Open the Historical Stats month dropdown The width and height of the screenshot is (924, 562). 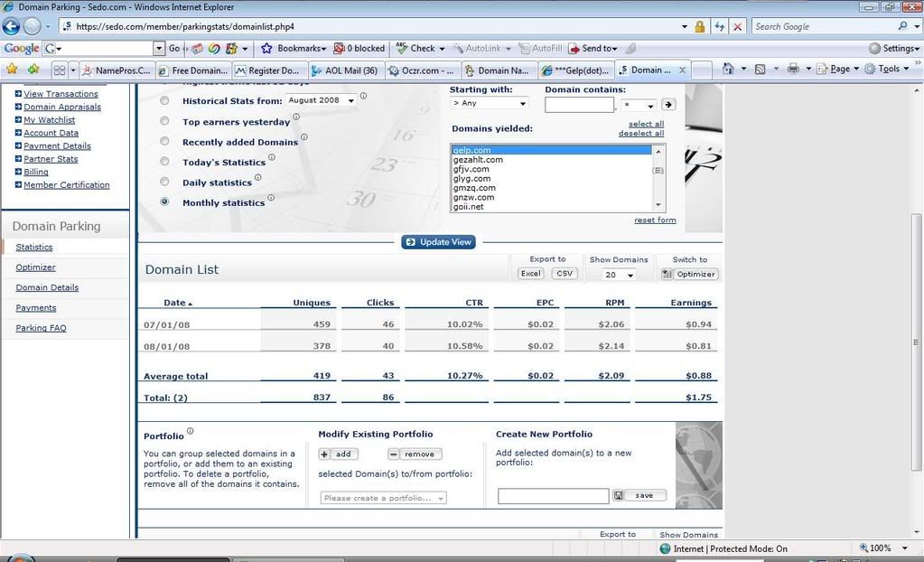(321, 100)
